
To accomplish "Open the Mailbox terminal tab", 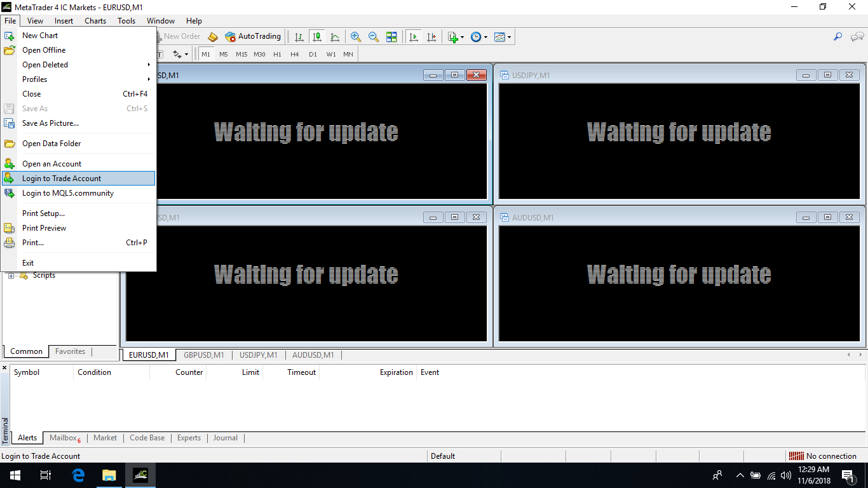I will [x=65, y=438].
